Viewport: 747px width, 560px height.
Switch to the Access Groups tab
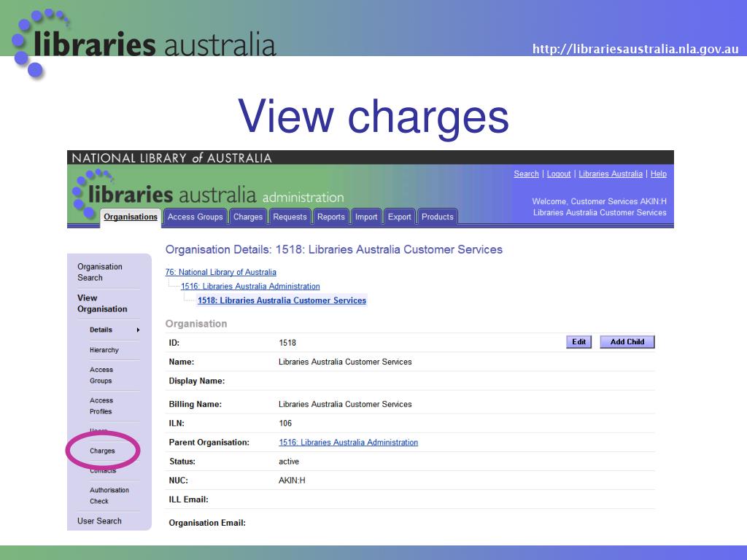196,217
